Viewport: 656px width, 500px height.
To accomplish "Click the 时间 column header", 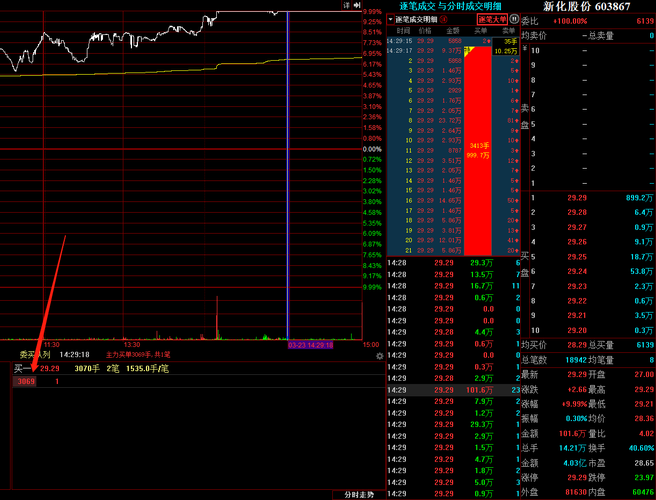I will [403, 31].
